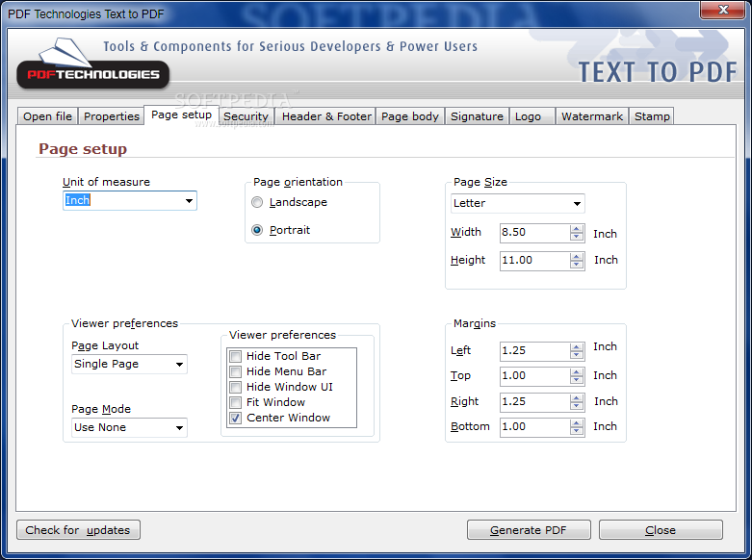The width and height of the screenshot is (752, 560).
Task: Click the highlighted Inch text in unit box
Action: (77, 200)
